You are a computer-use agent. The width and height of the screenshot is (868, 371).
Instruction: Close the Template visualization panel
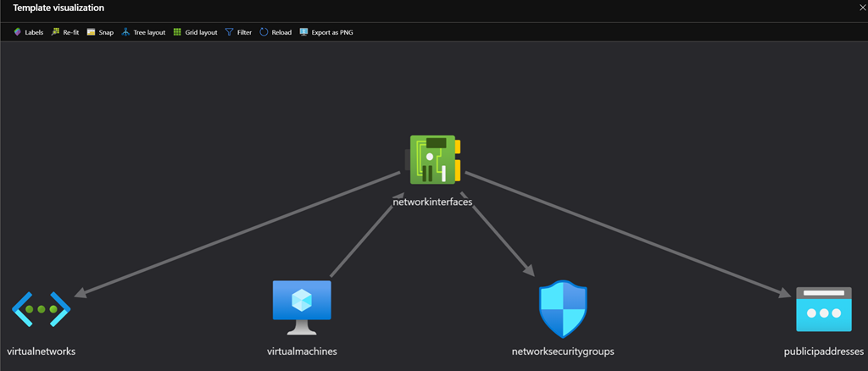(863, 8)
